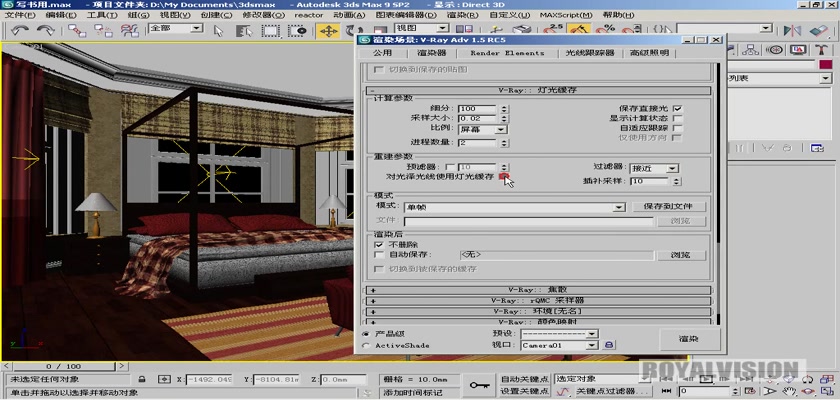The width and height of the screenshot is (840, 400).
Task: Click the 设置关键点 button
Action: click(x=524, y=391)
